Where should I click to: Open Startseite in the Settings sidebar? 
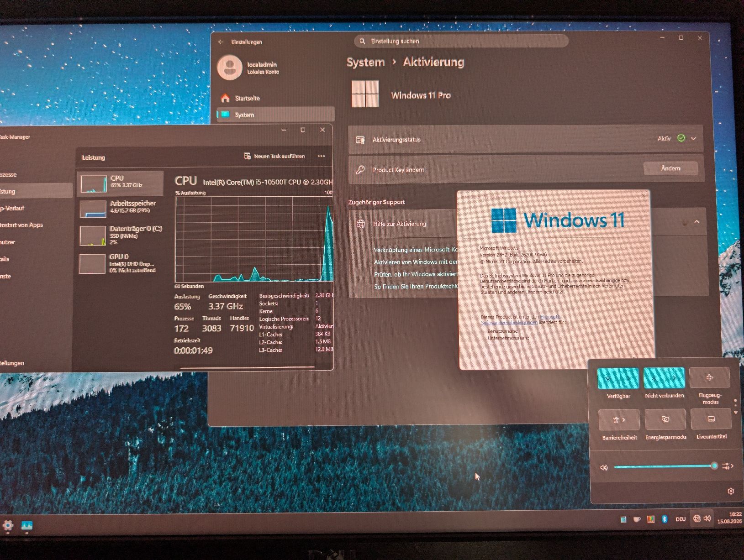(276, 98)
